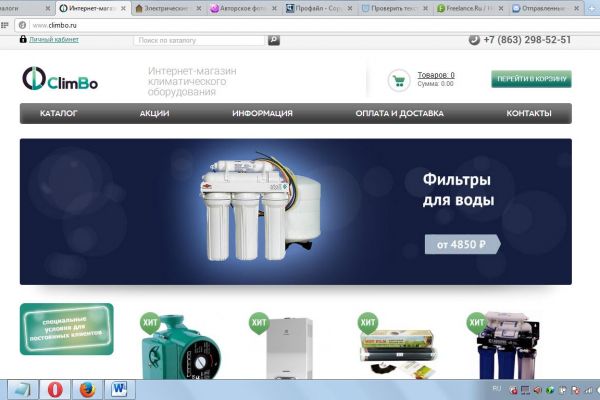
Task: Open Opera from the taskbar
Action: pyautogui.click(x=55, y=390)
